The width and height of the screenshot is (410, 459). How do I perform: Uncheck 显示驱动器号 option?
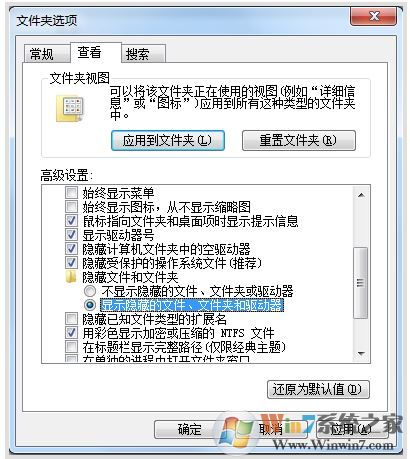point(71,235)
